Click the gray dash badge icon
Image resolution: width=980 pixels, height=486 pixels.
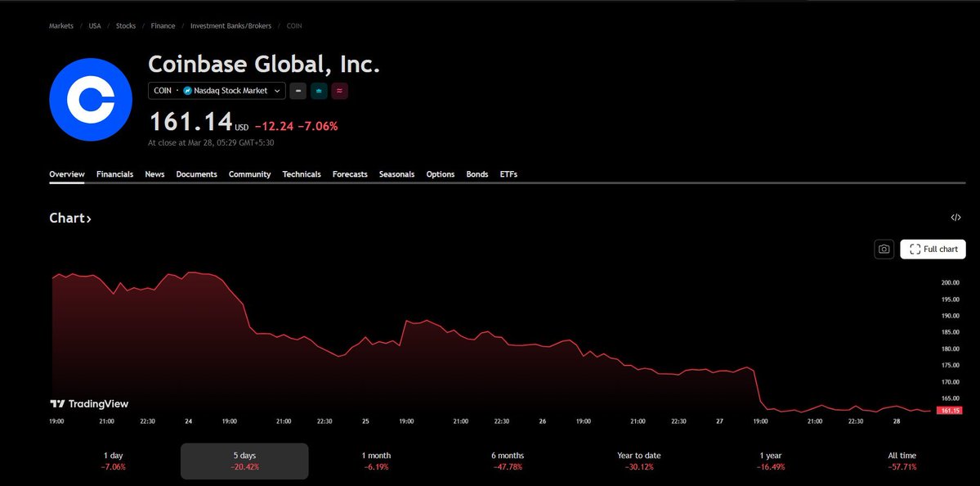(x=298, y=91)
